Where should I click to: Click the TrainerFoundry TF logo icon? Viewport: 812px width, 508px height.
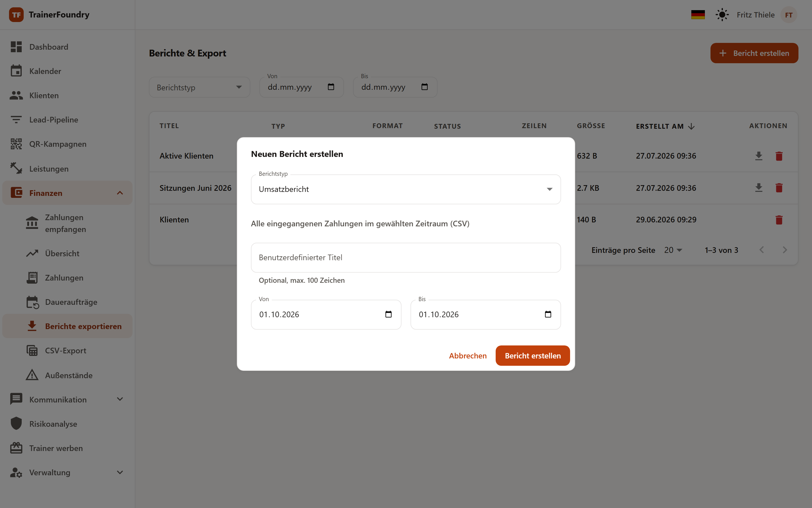[x=16, y=15]
